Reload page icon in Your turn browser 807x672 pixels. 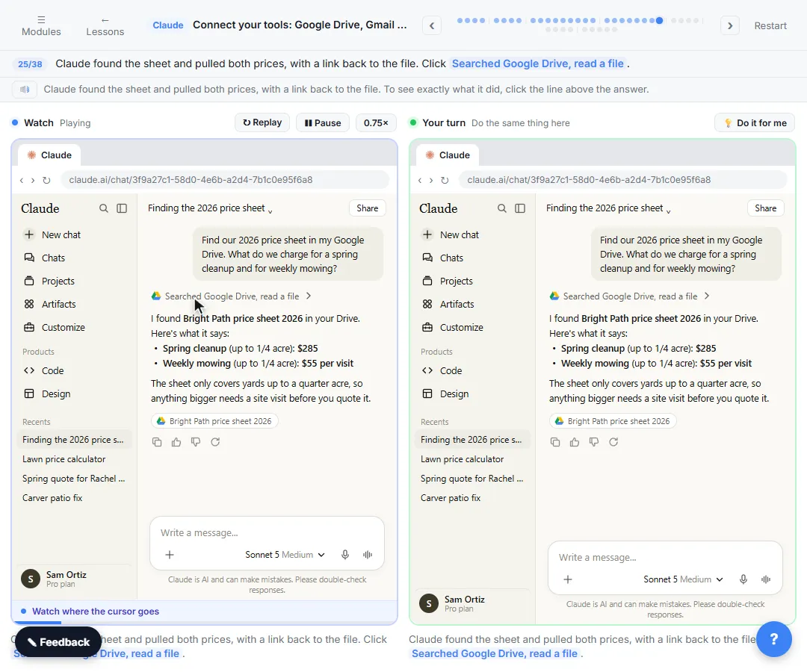(445, 181)
